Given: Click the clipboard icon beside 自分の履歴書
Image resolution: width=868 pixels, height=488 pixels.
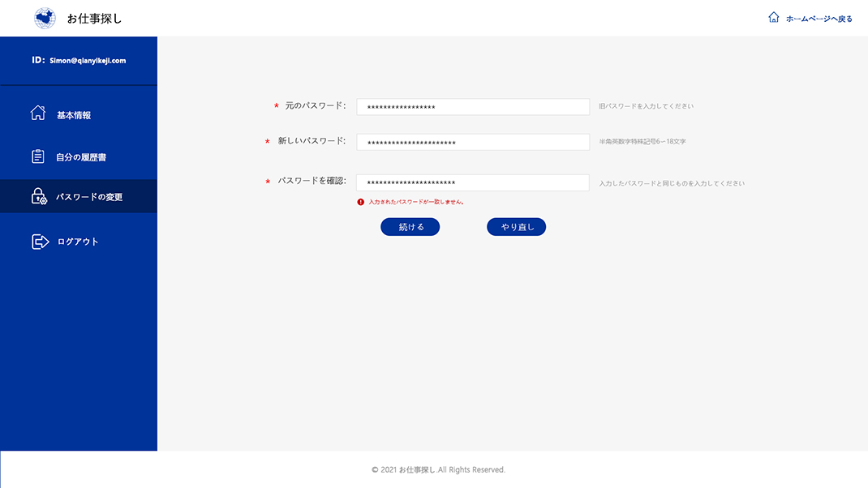Looking at the screenshot, I should [38, 156].
